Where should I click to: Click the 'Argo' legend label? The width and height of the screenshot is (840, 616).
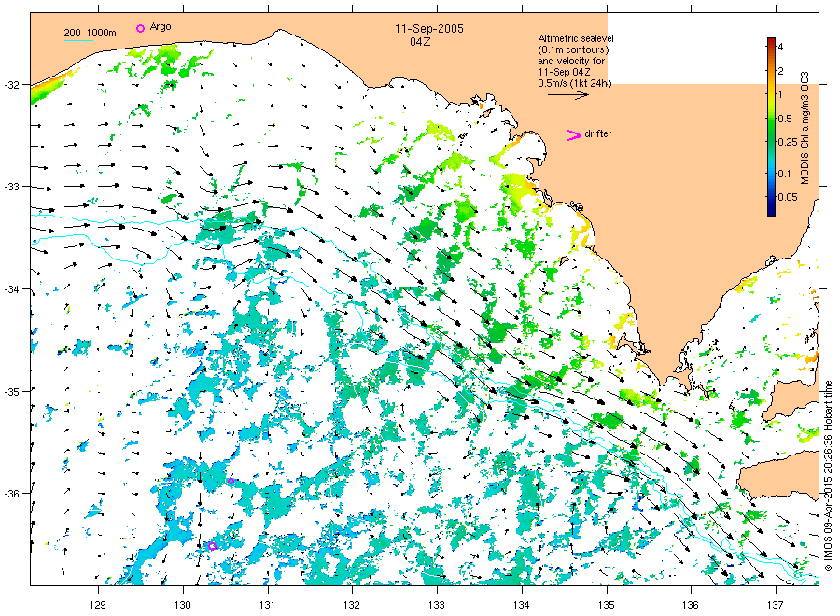tap(161, 27)
